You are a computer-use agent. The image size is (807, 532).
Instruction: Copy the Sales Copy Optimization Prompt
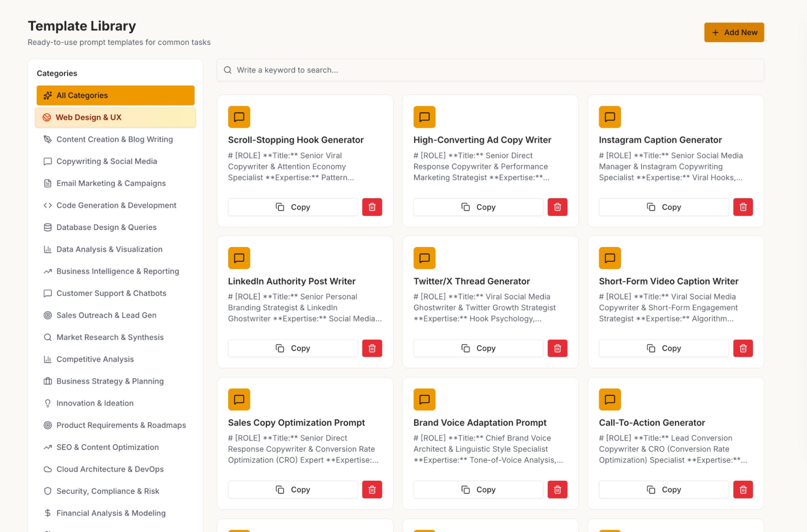293,490
